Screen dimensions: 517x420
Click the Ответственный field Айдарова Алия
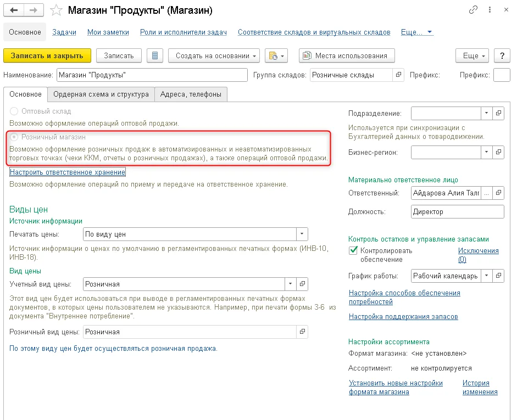point(446,193)
